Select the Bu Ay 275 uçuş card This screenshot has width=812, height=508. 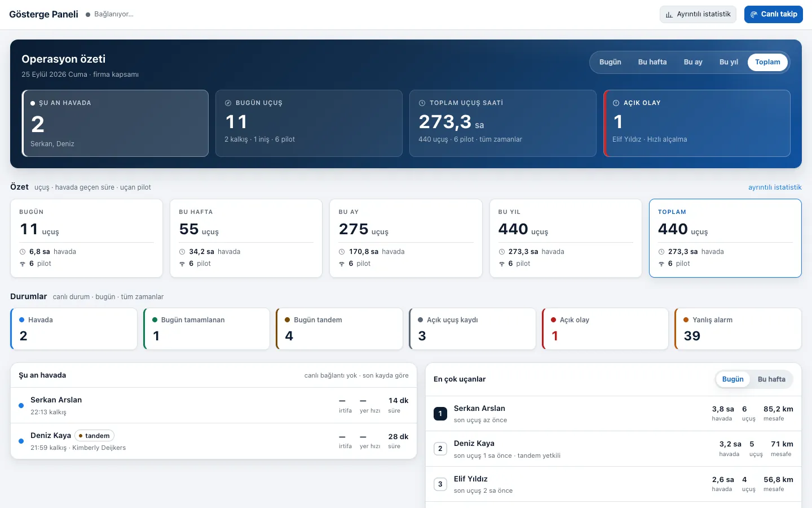(406, 238)
